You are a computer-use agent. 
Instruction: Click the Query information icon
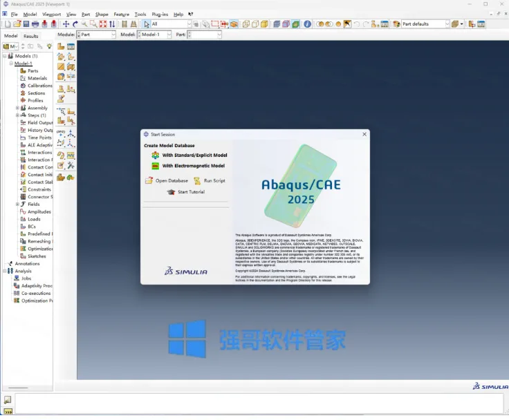(x=307, y=24)
